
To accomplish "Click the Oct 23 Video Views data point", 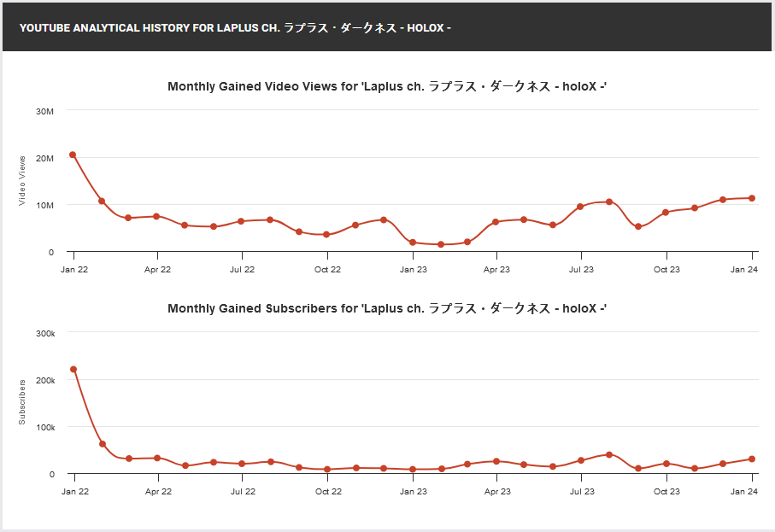I will click(x=666, y=213).
